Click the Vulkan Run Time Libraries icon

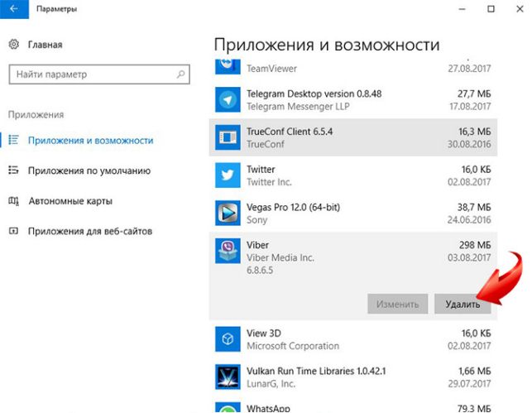tap(228, 377)
